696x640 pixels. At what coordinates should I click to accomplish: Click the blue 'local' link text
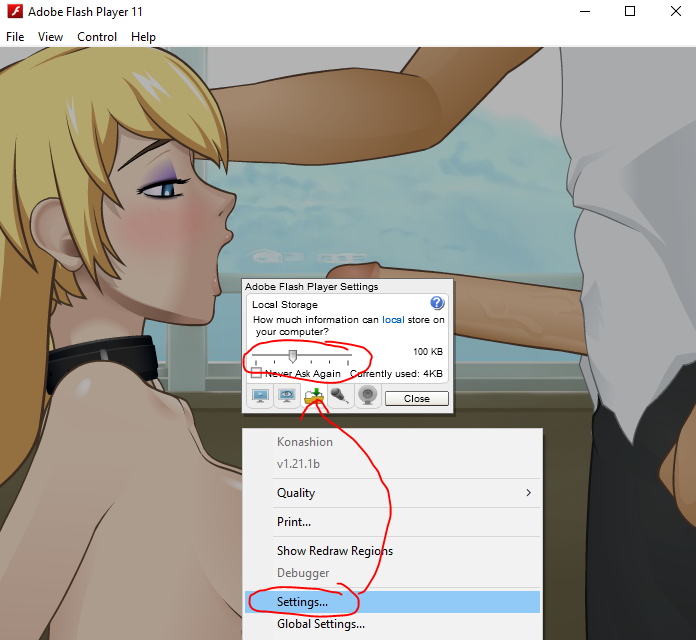click(x=393, y=320)
